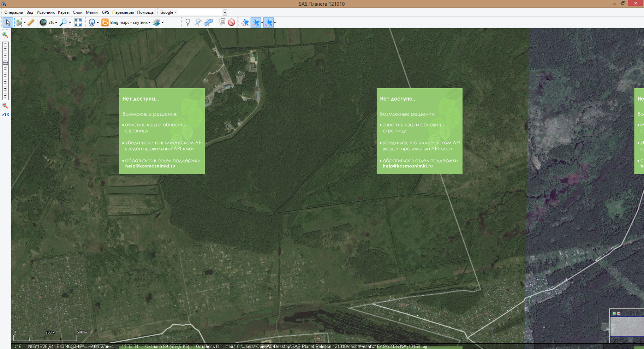Click the tile source globe icon
This screenshot has height=349, width=644.
[92, 23]
